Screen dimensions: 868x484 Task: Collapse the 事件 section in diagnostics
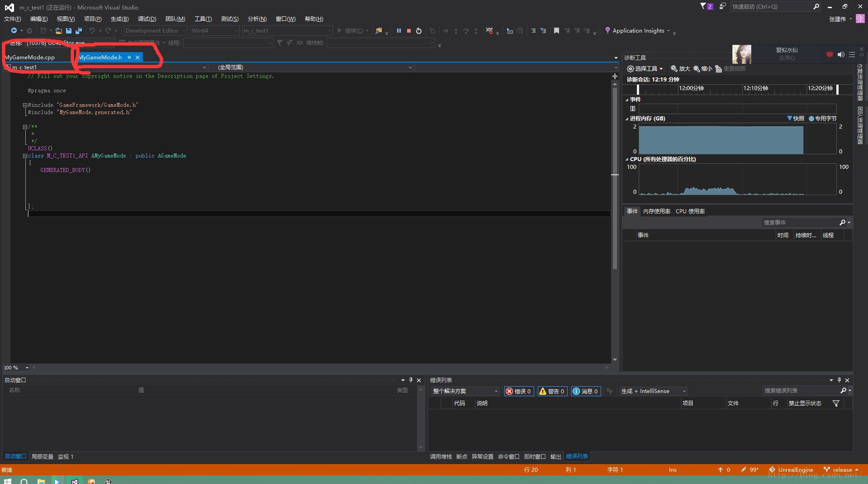(x=627, y=100)
